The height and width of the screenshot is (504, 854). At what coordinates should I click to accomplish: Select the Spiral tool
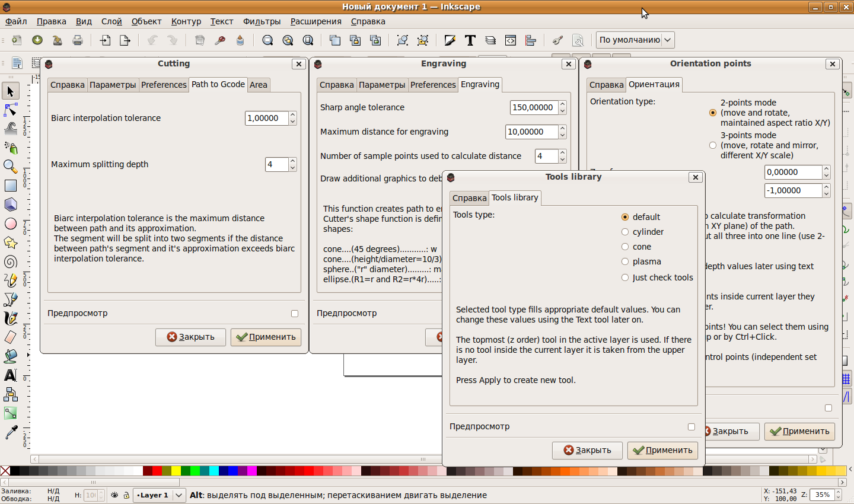(x=11, y=261)
